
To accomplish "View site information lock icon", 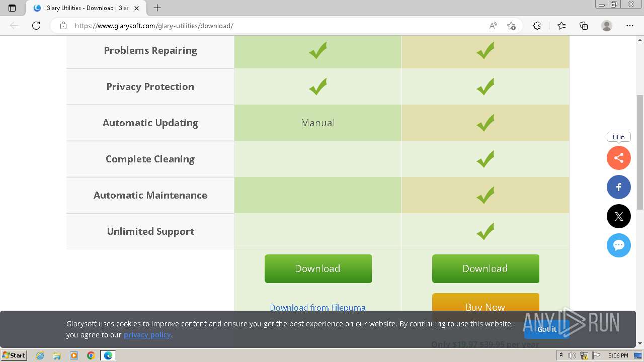I will click(63, 26).
